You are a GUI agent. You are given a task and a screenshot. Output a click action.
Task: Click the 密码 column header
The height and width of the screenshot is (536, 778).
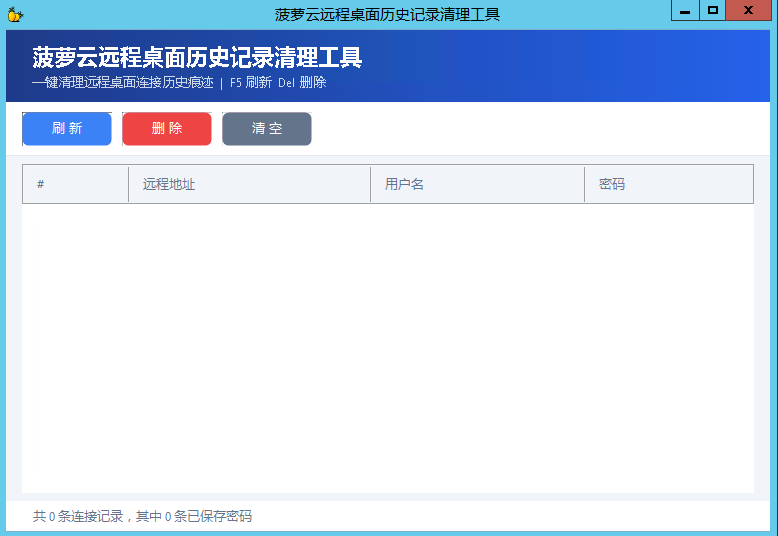tap(668, 184)
